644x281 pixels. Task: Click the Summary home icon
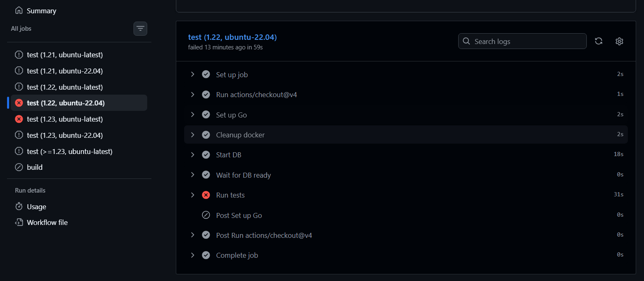pyautogui.click(x=19, y=11)
